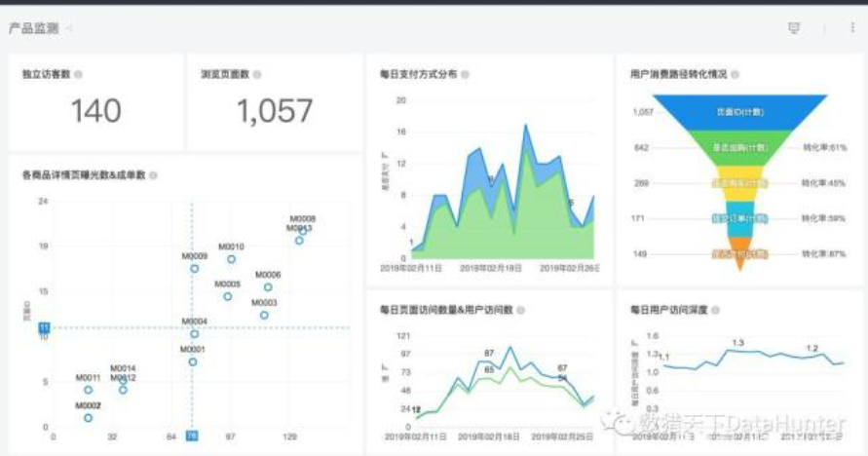Click the green funnel segment
This screenshot has height=456, width=868.
click(x=740, y=148)
